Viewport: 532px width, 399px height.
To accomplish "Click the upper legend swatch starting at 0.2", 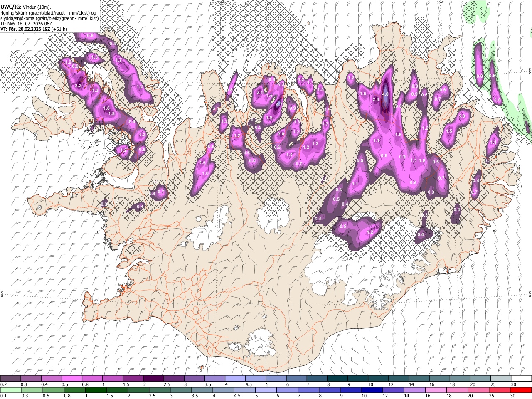I will 11,379.
